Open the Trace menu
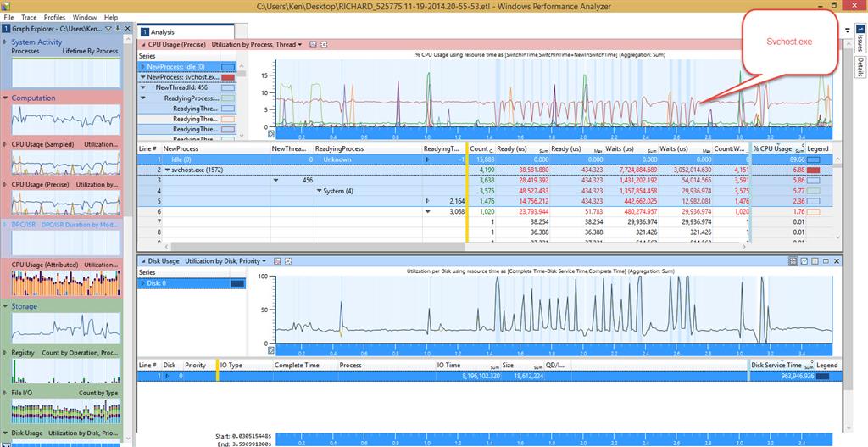The width and height of the screenshot is (868, 447). (x=29, y=18)
